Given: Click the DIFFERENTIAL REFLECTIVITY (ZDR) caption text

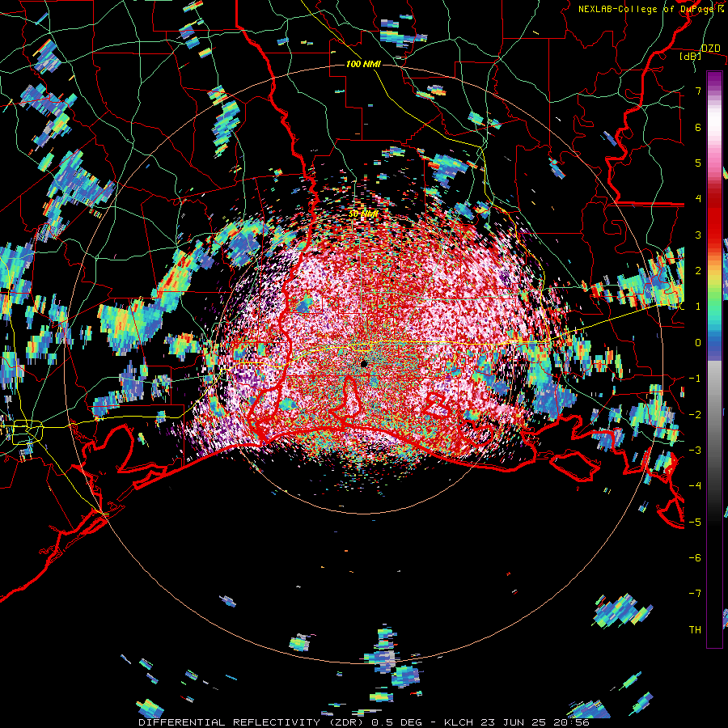Looking at the screenshot, I should coord(249,722).
